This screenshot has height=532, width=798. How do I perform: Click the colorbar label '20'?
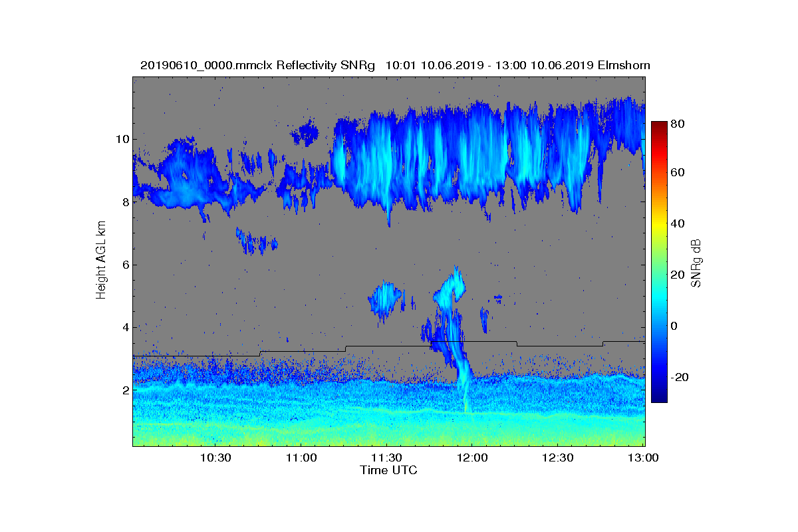point(678,275)
